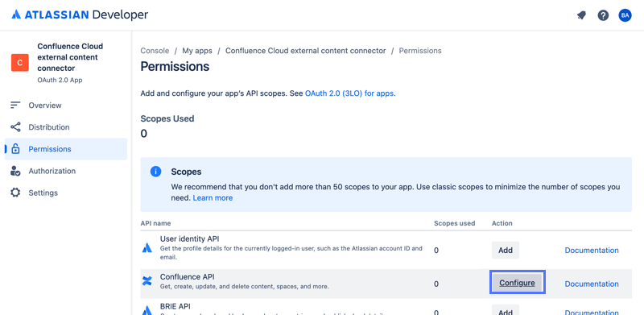Click Configure for Confluence API
The height and width of the screenshot is (315, 644).
517,283
